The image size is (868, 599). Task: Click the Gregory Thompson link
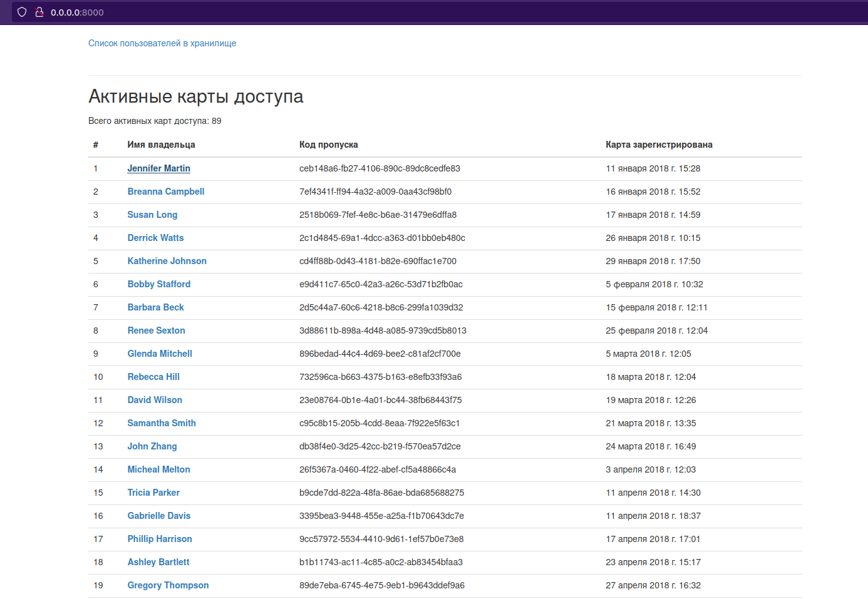pos(168,585)
